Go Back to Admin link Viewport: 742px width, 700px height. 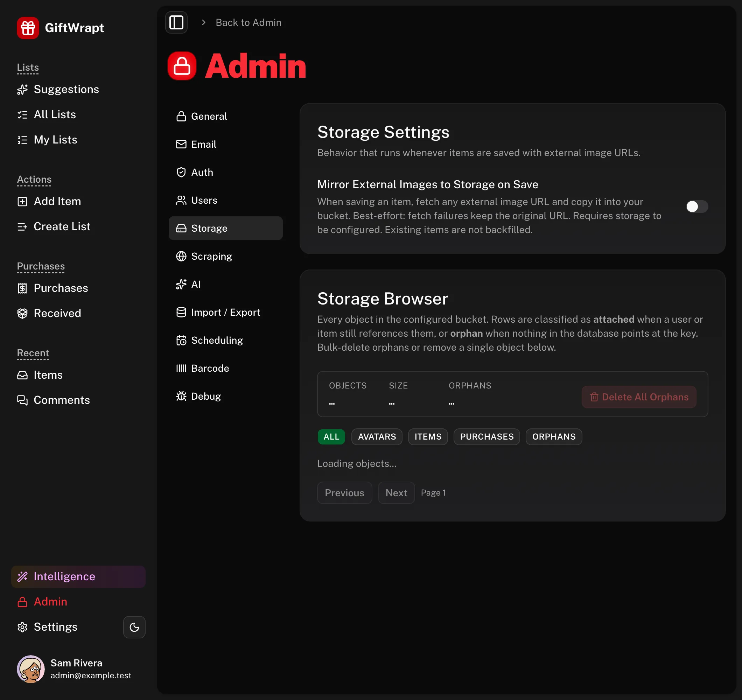click(x=248, y=22)
